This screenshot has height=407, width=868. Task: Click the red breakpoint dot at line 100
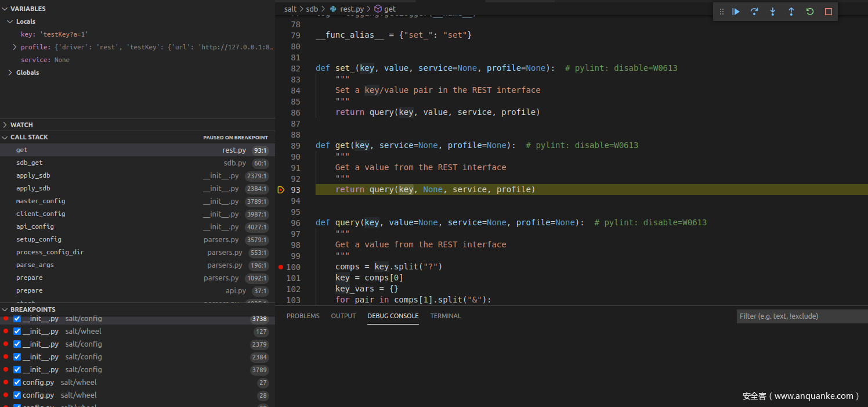click(281, 267)
